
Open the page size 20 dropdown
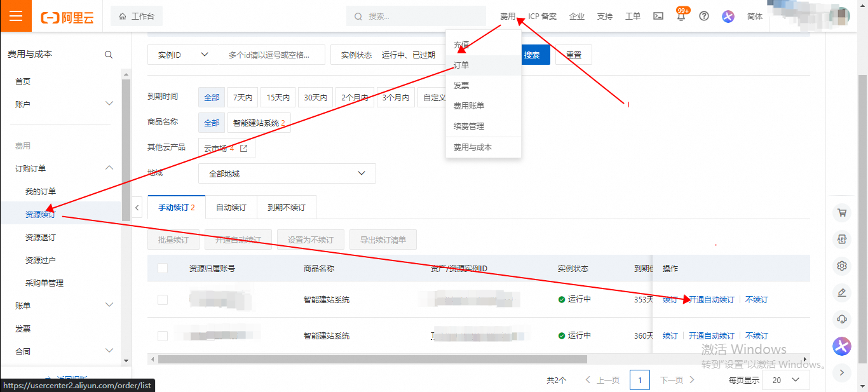point(786,380)
